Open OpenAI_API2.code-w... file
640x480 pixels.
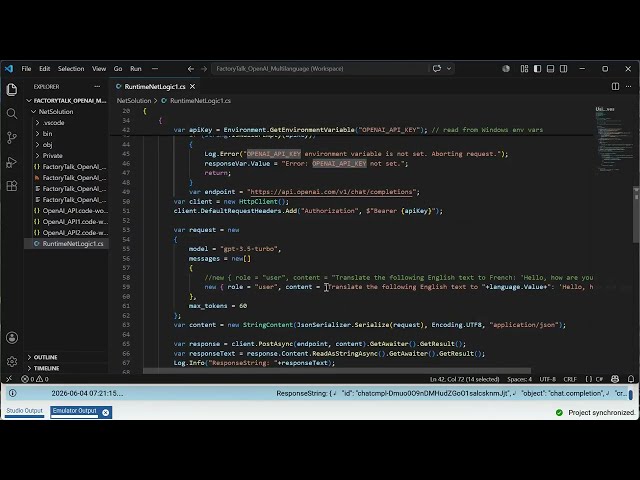pyautogui.click(x=67, y=233)
